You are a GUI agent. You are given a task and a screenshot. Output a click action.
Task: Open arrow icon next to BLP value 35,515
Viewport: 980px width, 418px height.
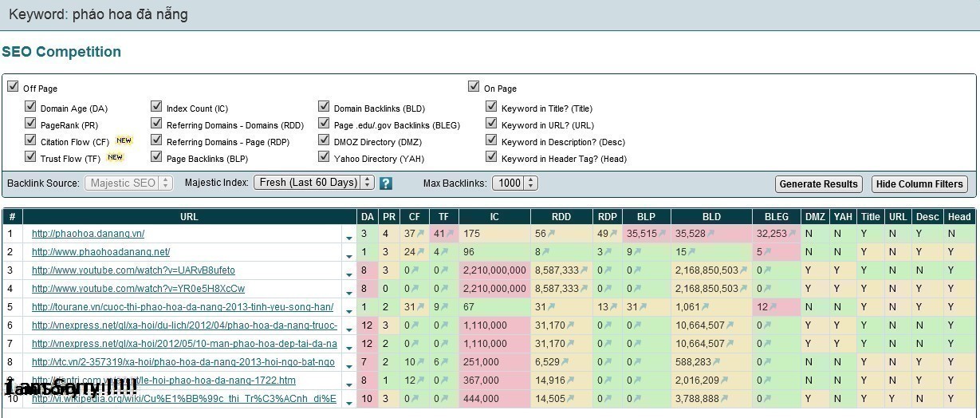[x=662, y=234]
